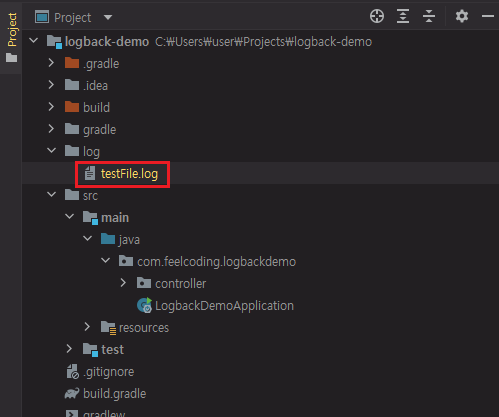
Task: Click the build.gradle elephant icon
Action: [x=72, y=394]
